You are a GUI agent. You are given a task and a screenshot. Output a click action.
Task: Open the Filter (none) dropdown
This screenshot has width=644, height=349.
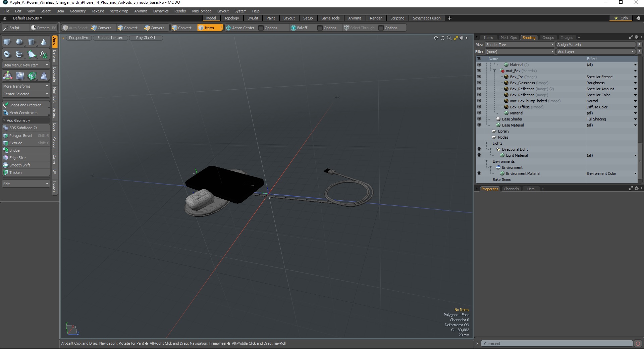(520, 52)
